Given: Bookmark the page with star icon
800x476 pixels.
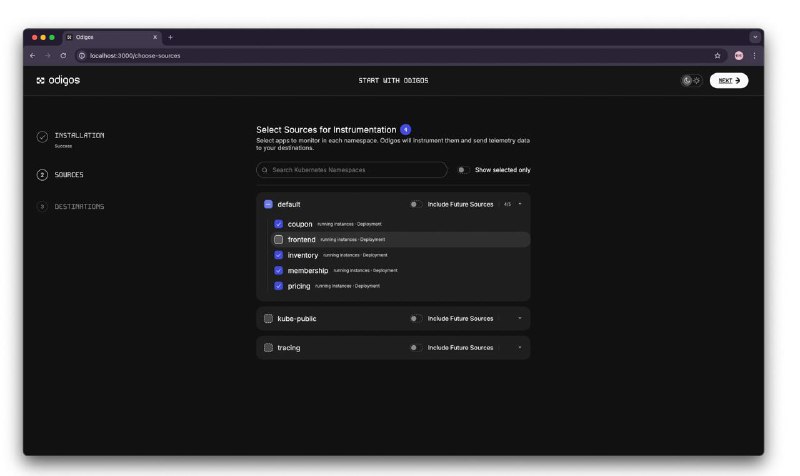Looking at the screenshot, I should coord(717,56).
